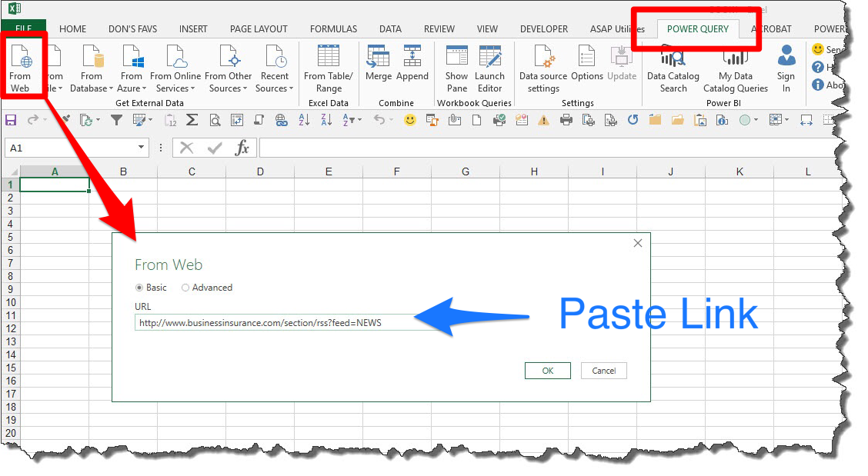Switch to the PAGE LAYOUT tab

259,28
